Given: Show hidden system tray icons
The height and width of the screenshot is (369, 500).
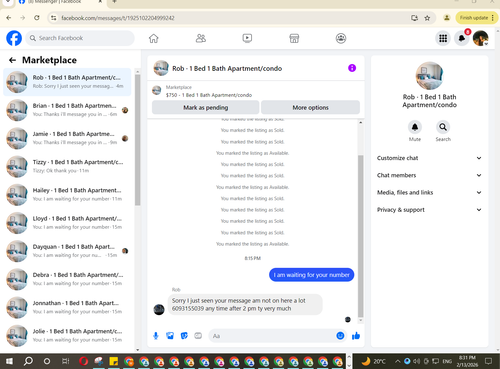Looking at the screenshot, I should (398, 361).
